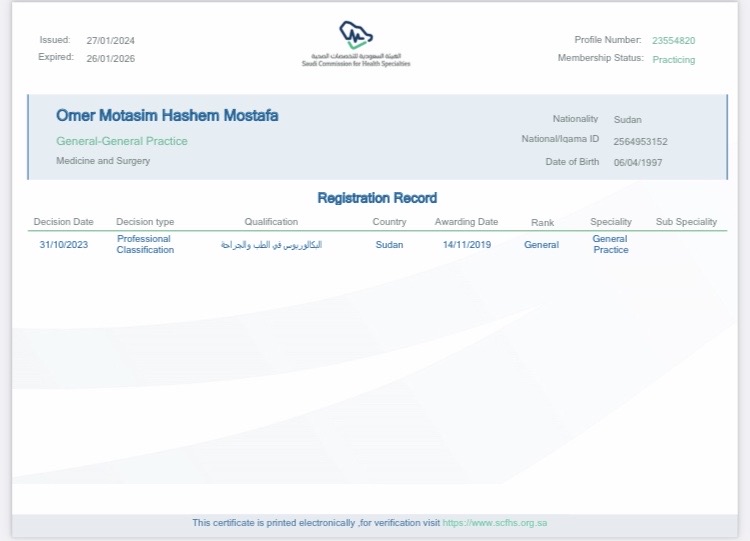The height and width of the screenshot is (541, 750).
Task: Click the profile number 23554820
Action: click(673, 41)
